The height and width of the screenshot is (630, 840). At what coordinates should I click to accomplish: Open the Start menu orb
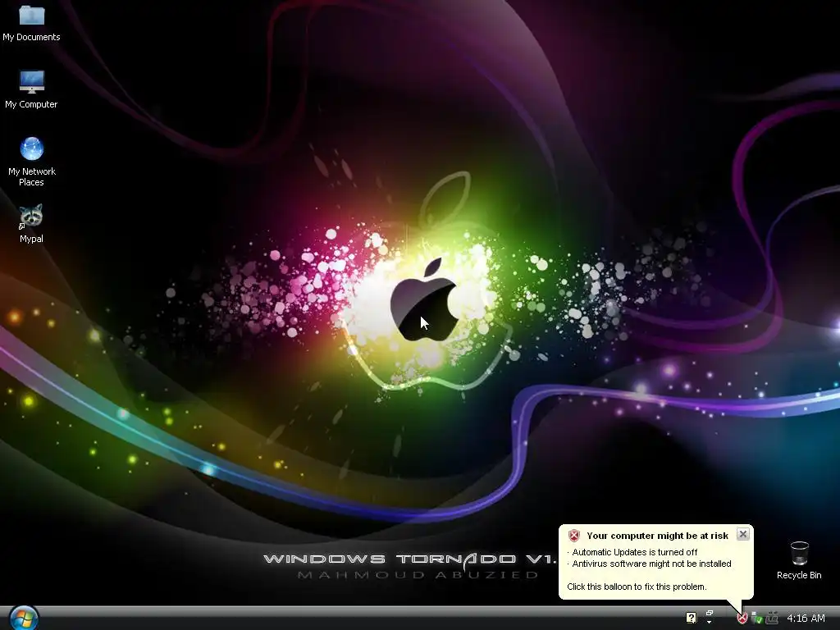point(24,619)
